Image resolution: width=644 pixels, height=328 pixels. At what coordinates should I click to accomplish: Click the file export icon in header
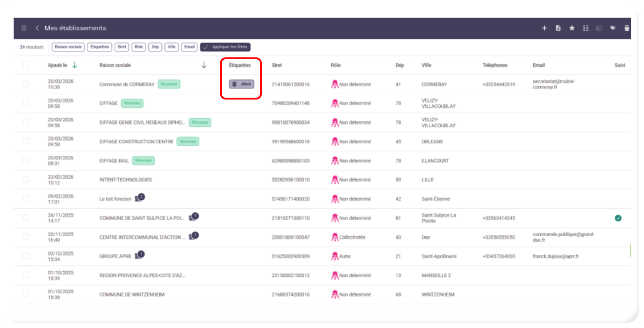click(558, 28)
